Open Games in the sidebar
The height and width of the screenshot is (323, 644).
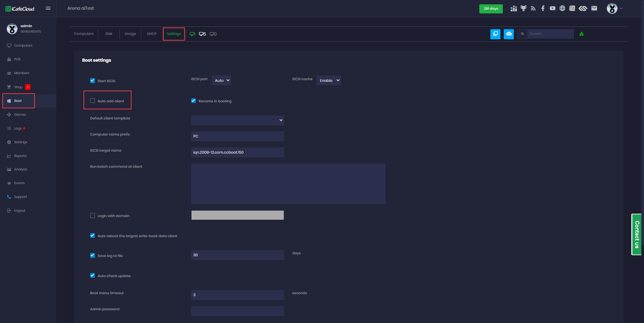point(20,115)
